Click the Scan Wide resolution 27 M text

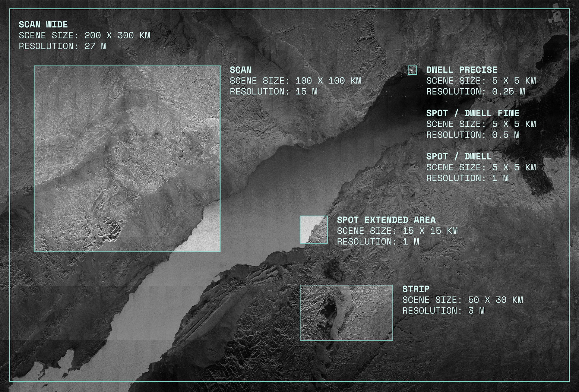[x=62, y=46]
